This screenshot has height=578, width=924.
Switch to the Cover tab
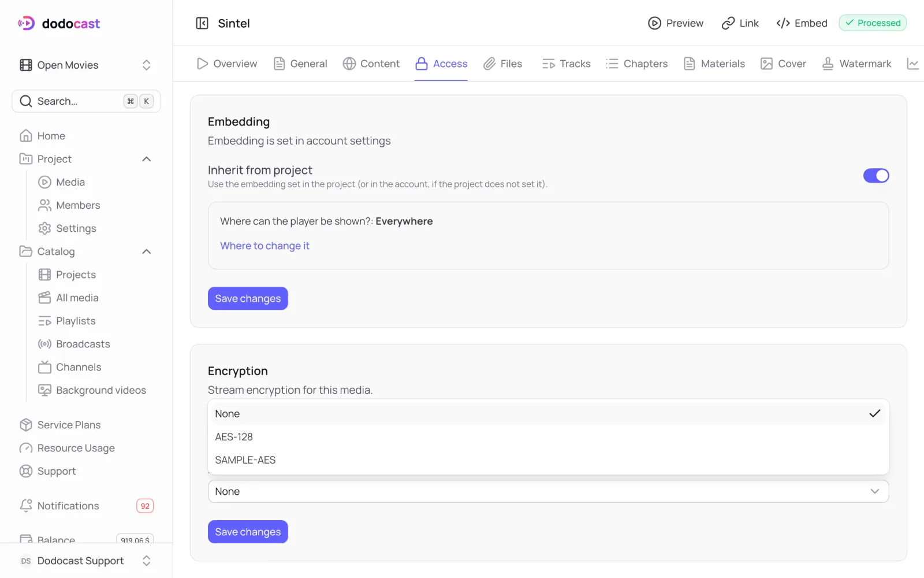pyautogui.click(x=783, y=64)
